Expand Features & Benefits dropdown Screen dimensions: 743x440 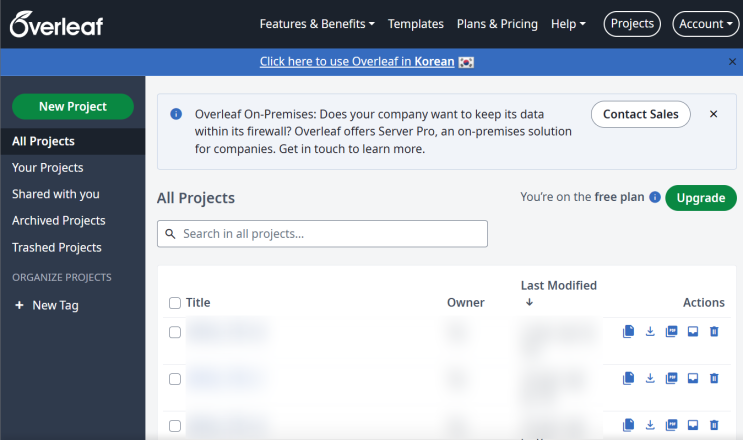point(317,24)
